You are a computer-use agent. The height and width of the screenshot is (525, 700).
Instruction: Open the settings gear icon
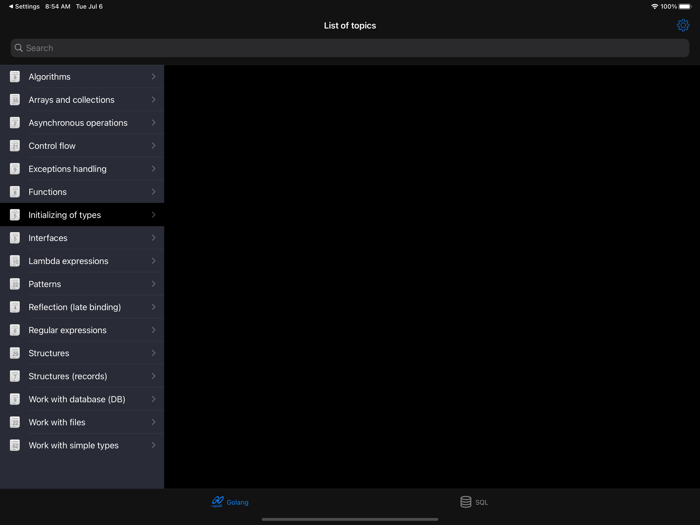point(683,25)
